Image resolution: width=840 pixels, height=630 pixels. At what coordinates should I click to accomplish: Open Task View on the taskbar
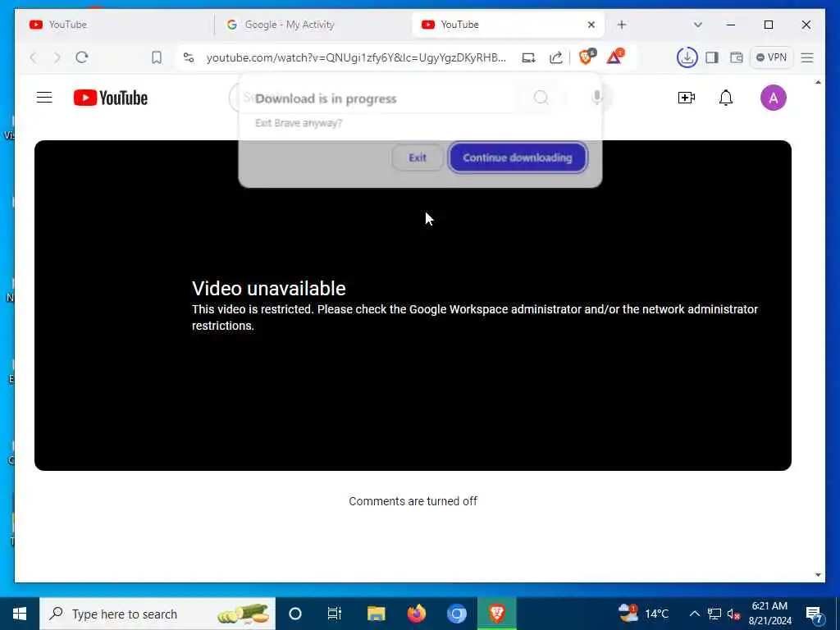pyautogui.click(x=335, y=614)
